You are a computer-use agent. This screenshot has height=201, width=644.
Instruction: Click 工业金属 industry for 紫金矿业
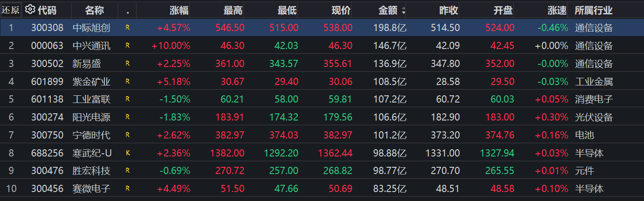pyautogui.click(x=594, y=81)
